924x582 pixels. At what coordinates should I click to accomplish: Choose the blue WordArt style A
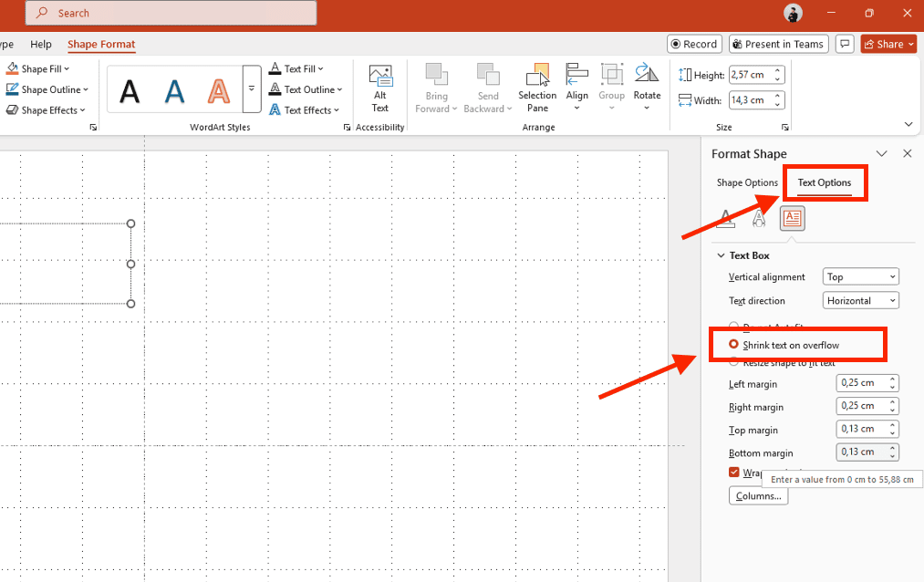[174, 91]
